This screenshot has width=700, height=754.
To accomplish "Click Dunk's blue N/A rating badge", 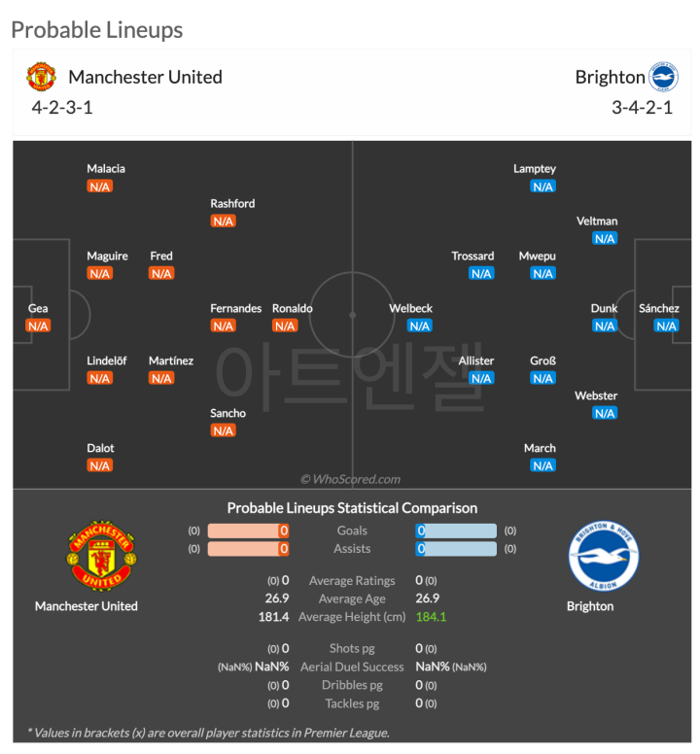I will pyautogui.click(x=605, y=326).
